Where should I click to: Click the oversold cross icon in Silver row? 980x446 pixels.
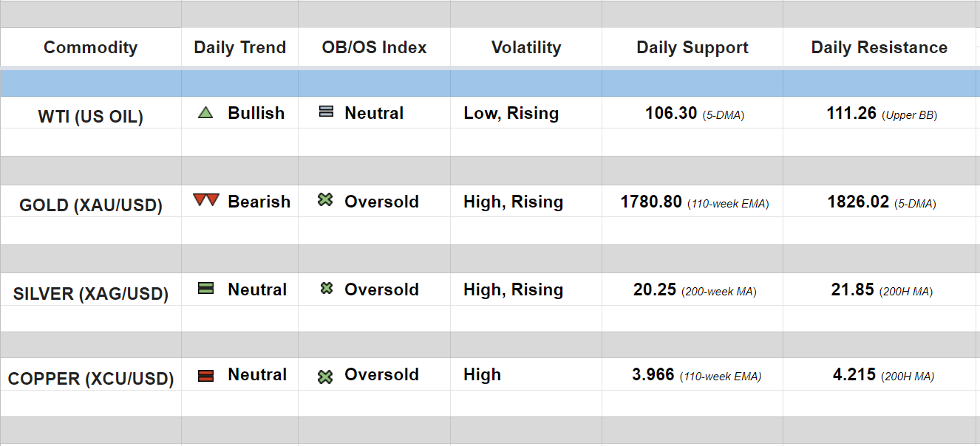(326, 289)
